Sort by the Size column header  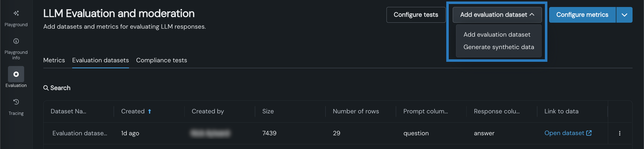tap(268, 111)
